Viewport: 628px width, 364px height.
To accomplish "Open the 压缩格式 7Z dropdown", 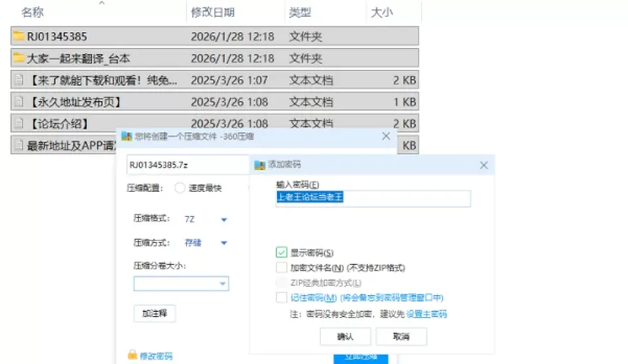I will 224,219.
